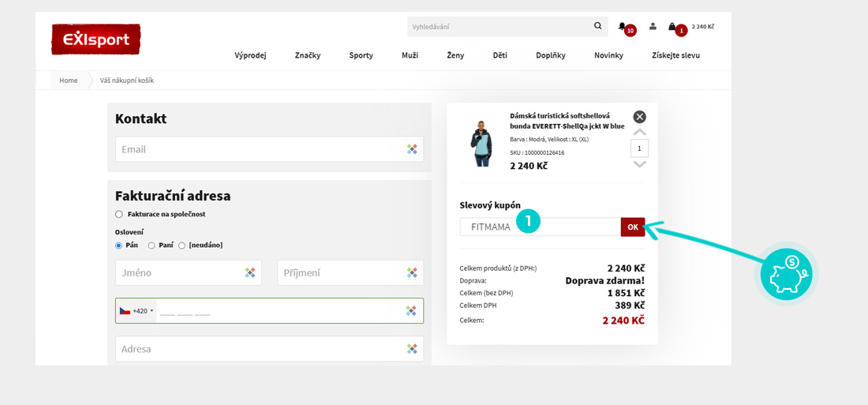Open the Výprodej menu
The height and width of the screenshot is (405, 868).
point(250,55)
